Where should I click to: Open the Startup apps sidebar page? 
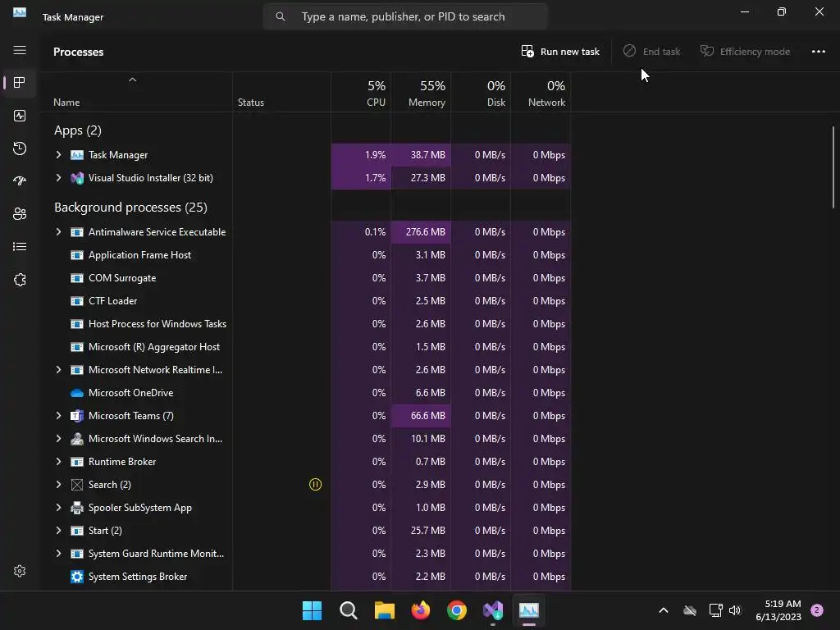[20, 181]
